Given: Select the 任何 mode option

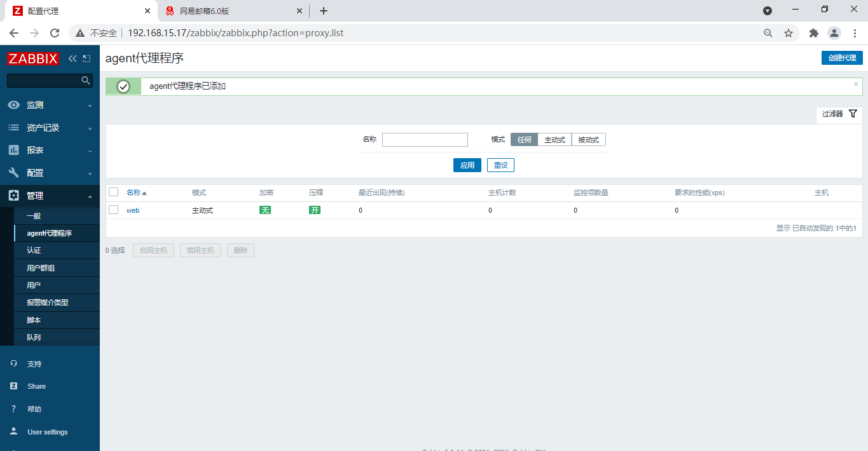Looking at the screenshot, I should (524, 140).
